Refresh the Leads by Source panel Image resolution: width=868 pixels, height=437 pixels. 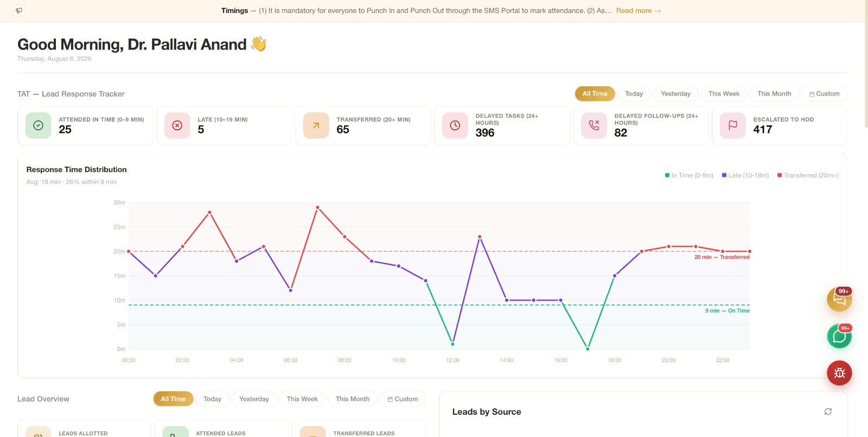pos(828,411)
